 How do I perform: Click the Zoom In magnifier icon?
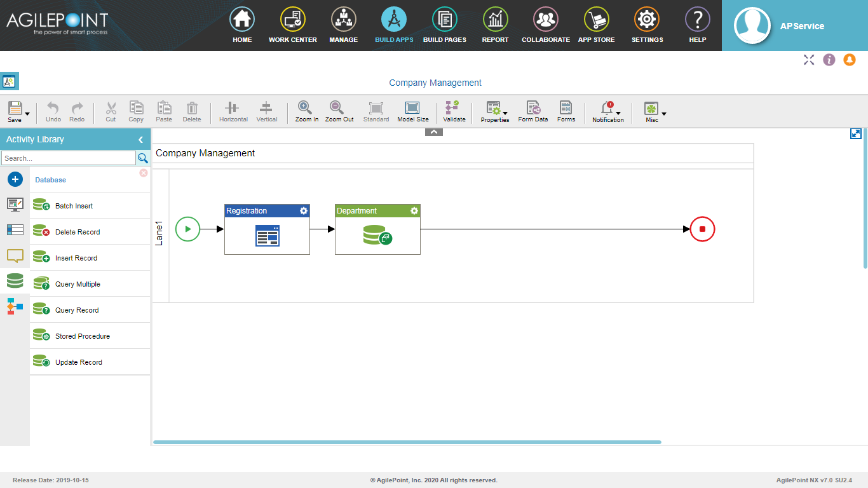point(306,108)
